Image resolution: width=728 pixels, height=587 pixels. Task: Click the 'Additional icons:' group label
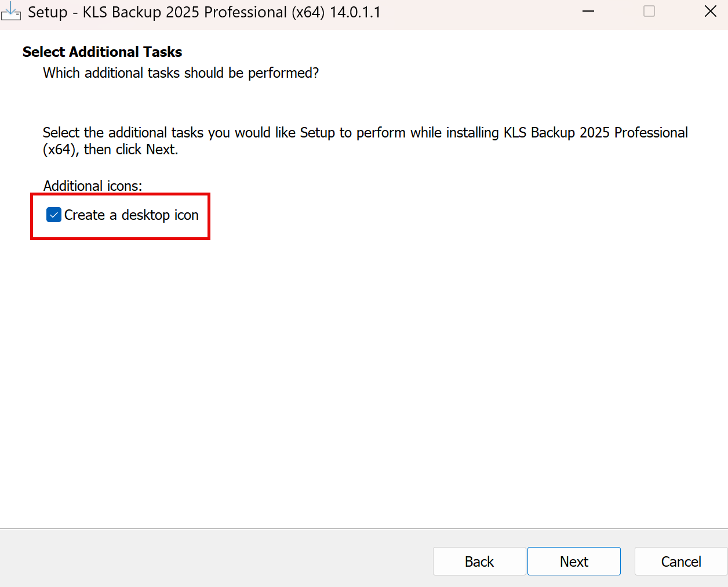pos(93,186)
